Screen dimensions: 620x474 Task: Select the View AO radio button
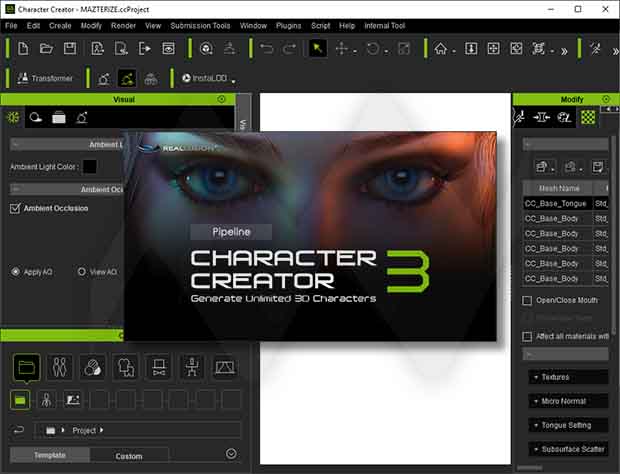pyautogui.click(x=81, y=272)
